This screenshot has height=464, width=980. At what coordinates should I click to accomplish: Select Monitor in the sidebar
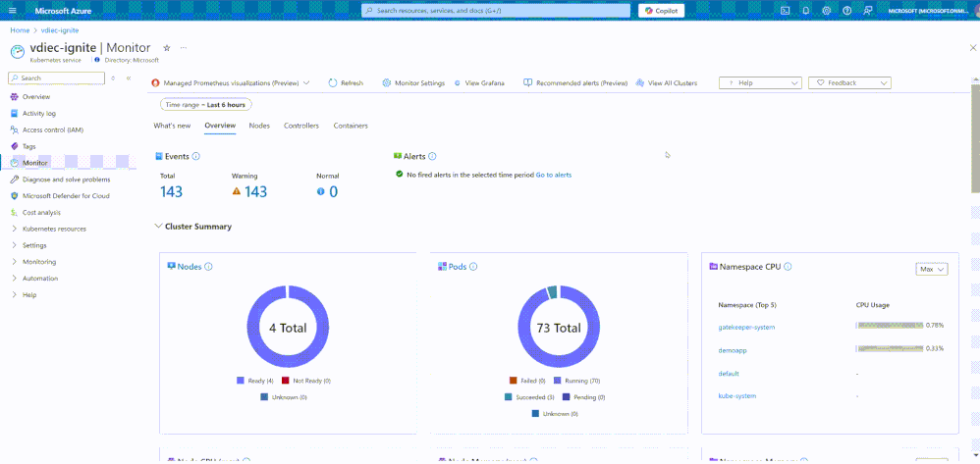click(35, 163)
